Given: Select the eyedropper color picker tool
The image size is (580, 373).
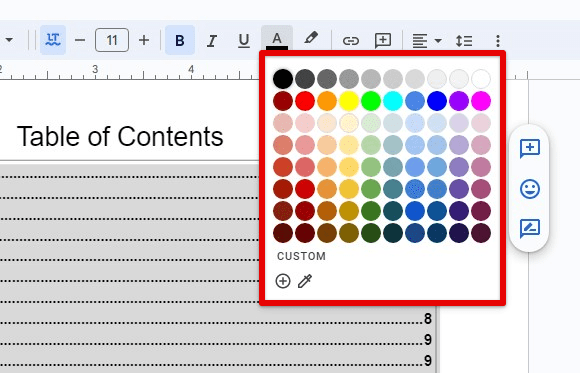Looking at the screenshot, I should (x=305, y=281).
